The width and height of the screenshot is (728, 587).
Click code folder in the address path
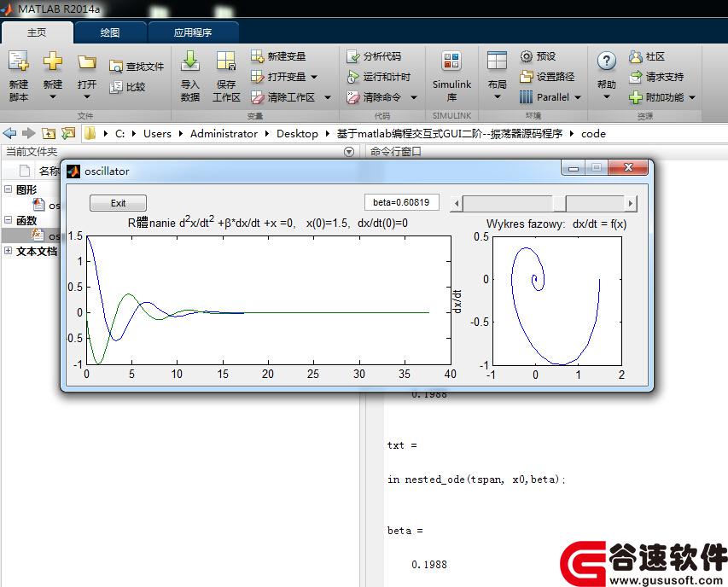point(593,134)
